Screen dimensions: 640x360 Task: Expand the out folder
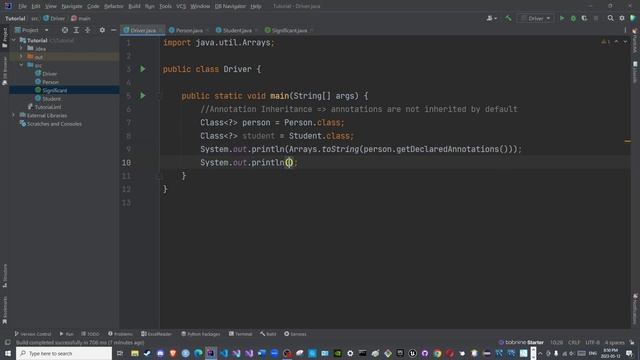click(22, 57)
